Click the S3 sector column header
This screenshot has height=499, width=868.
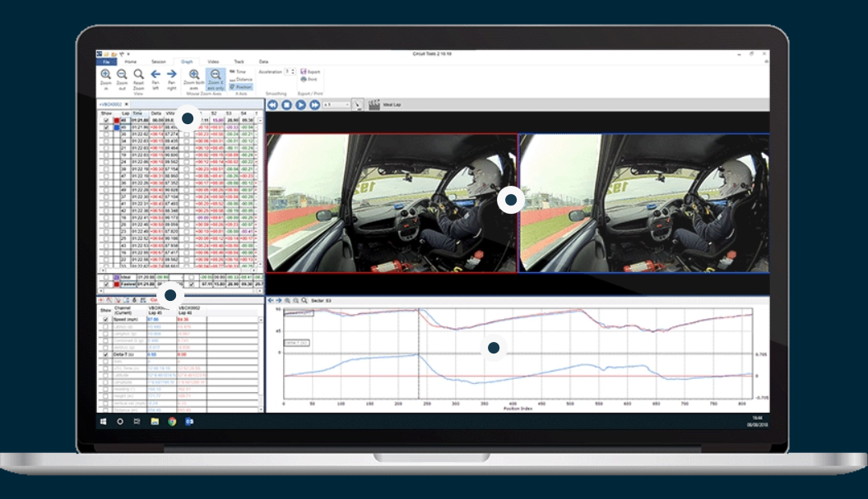point(229,113)
